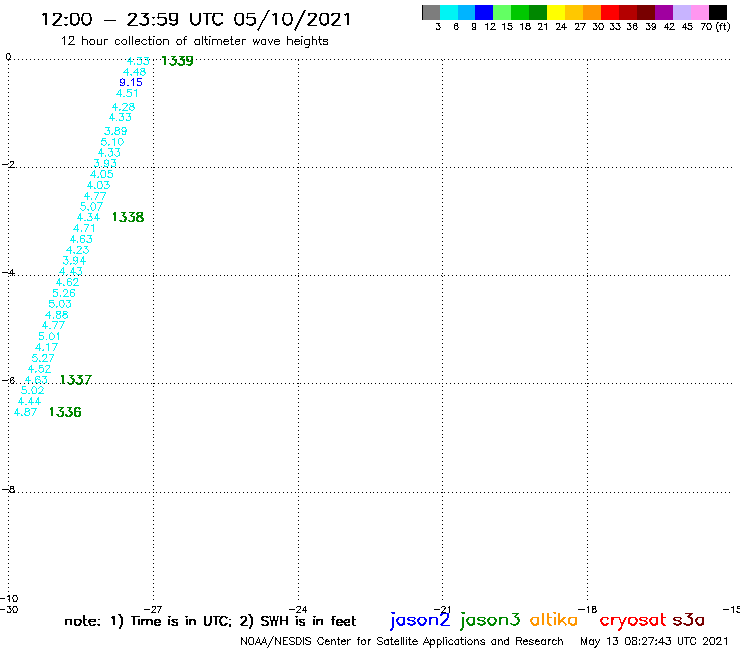Click the pass number 1336
The width and height of the screenshot is (740, 650).
[x=65, y=412]
